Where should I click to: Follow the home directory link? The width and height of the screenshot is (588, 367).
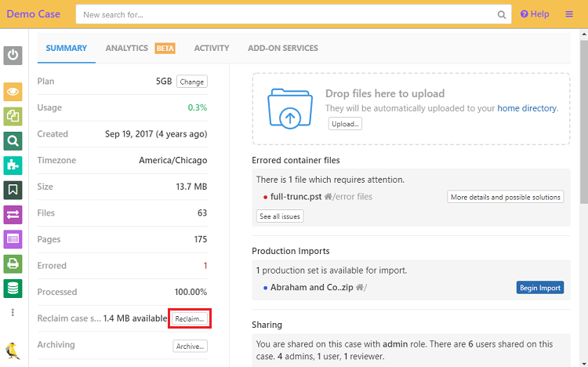pyautogui.click(x=527, y=108)
